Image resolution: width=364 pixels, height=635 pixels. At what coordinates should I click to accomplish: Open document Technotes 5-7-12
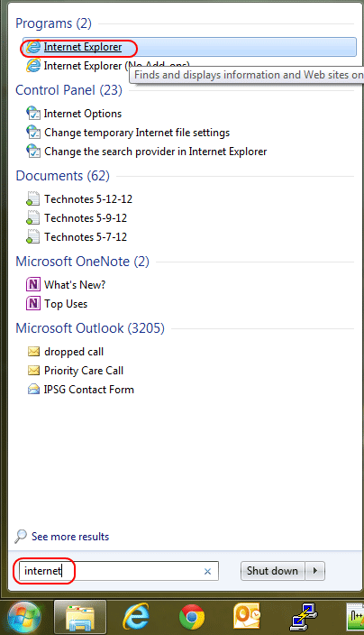click(x=86, y=237)
